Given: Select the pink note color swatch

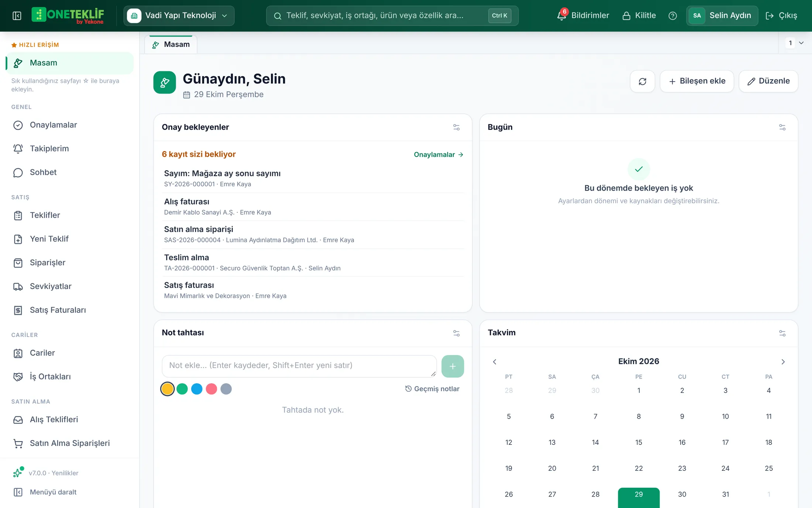Looking at the screenshot, I should [x=211, y=389].
